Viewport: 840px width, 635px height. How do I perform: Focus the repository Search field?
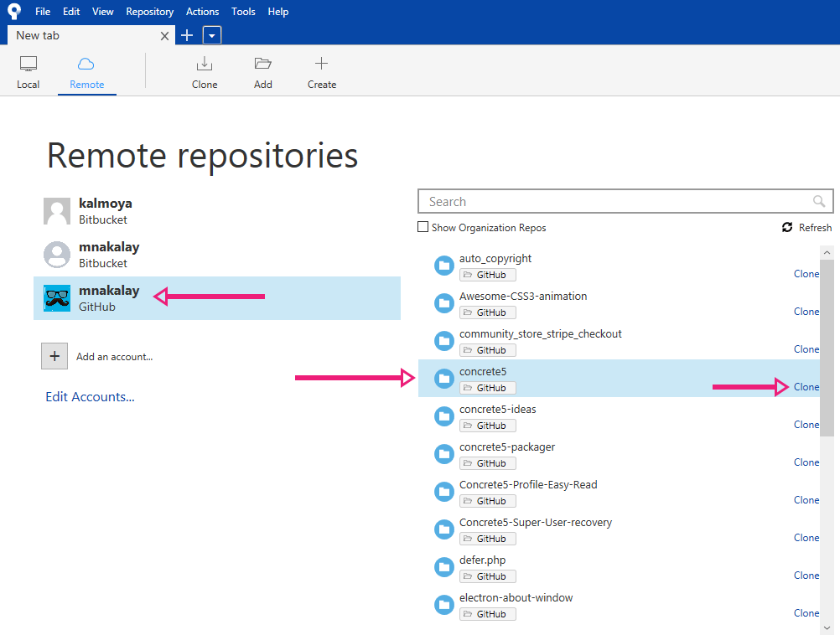tap(625, 201)
